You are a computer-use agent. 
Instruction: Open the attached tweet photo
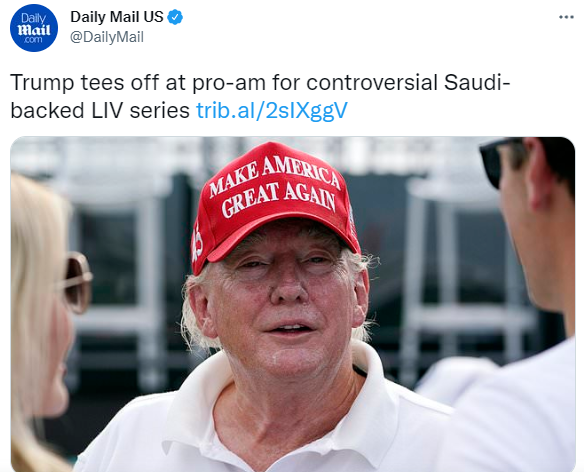(x=293, y=304)
